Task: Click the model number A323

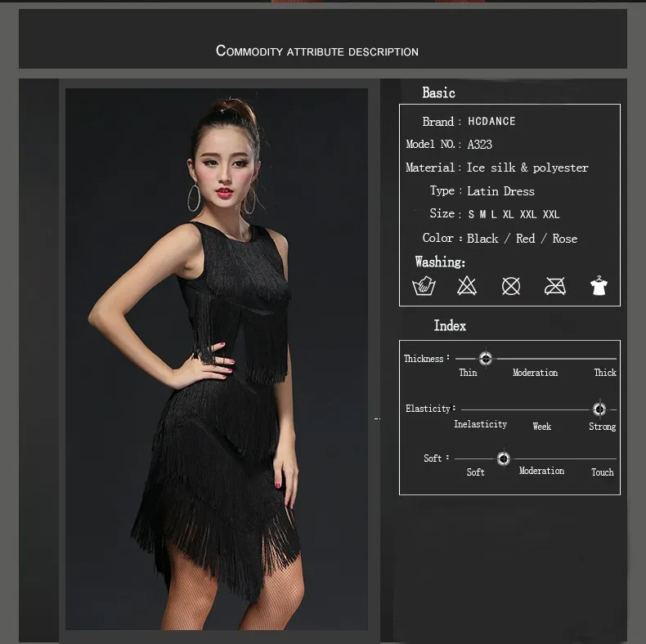Action: tap(479, 144)
